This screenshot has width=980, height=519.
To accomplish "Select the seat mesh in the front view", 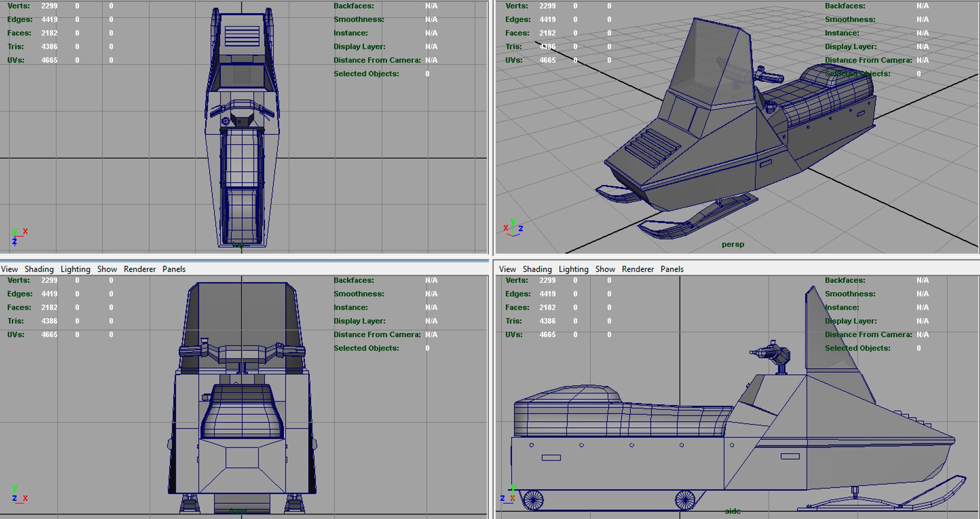I will click(242, 412).
